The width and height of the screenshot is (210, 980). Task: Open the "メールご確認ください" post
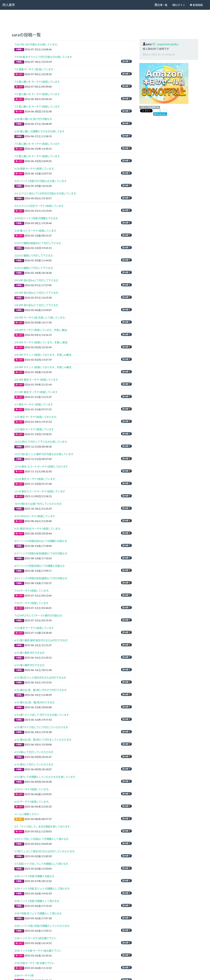(x=27, y=814)
